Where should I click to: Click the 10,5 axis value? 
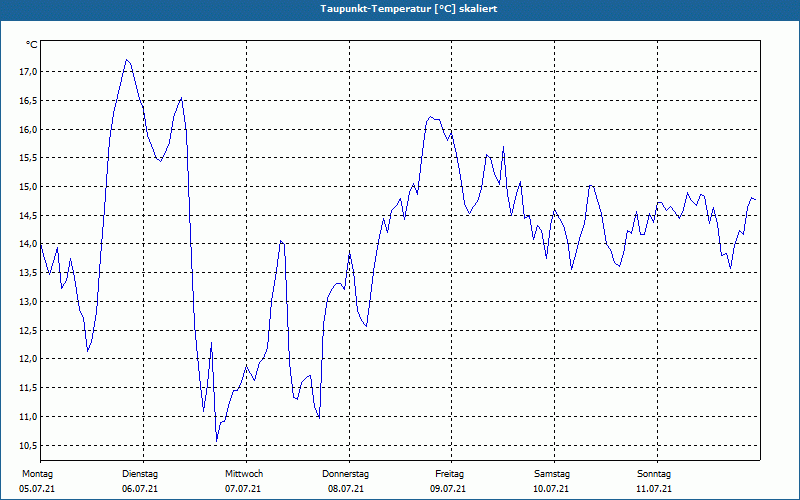28,445
